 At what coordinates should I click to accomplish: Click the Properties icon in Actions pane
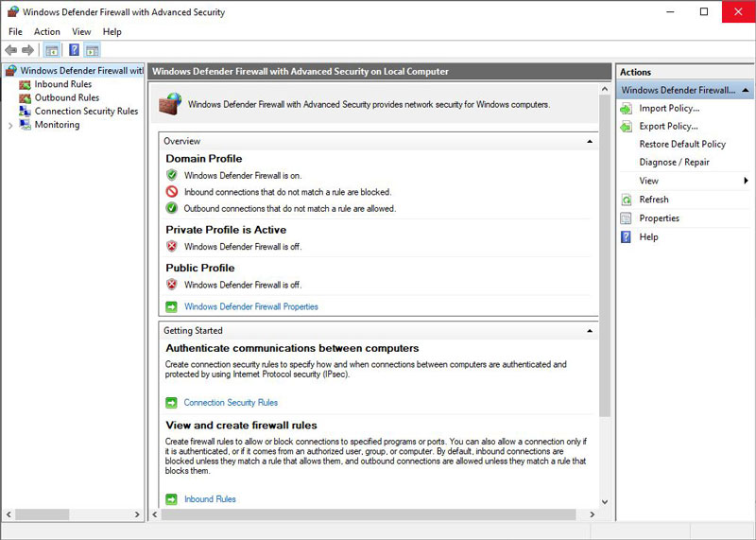click(626, 218)
